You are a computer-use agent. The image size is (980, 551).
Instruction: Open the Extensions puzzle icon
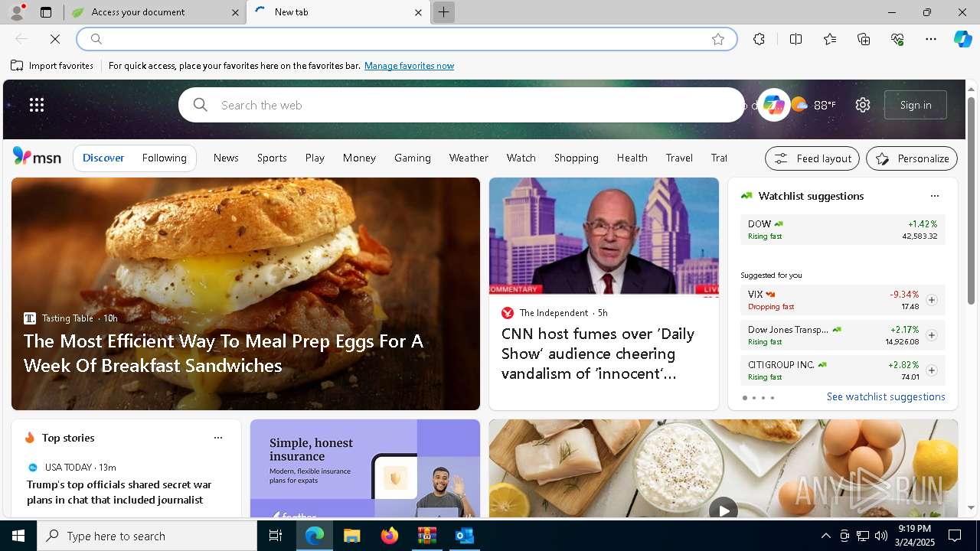759,39
